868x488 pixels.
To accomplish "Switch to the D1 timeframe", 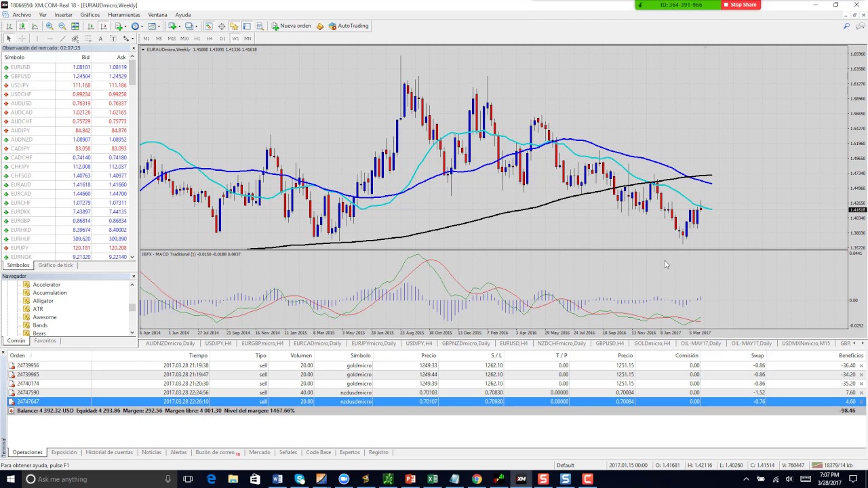I will (222, 39).
